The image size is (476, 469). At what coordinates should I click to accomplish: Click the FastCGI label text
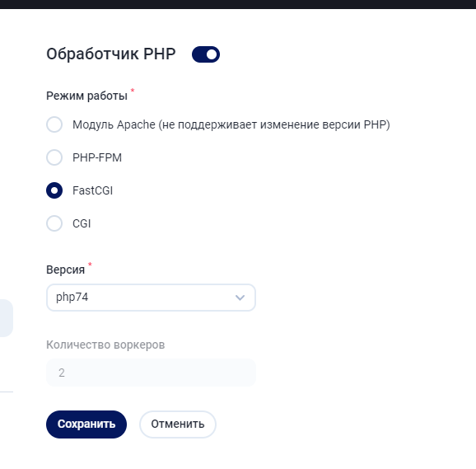click(x=92, y=190)
